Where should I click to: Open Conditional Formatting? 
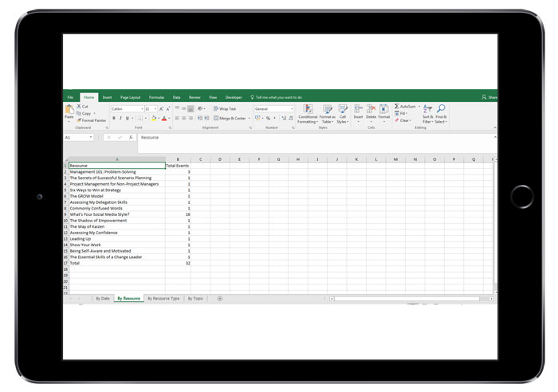[308, 114]
